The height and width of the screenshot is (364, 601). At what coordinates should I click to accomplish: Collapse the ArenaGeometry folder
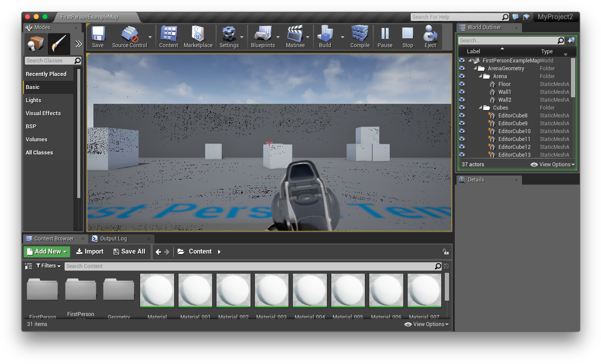[475, 69]
